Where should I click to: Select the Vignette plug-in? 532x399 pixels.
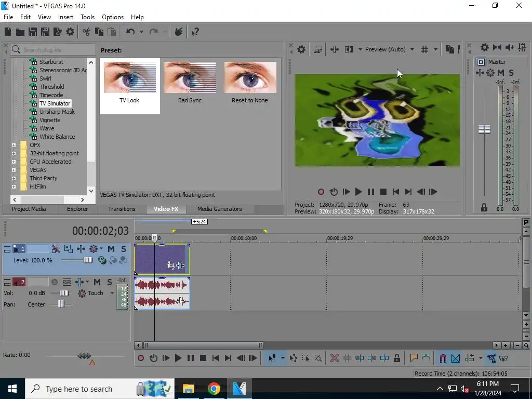point(50,120)
